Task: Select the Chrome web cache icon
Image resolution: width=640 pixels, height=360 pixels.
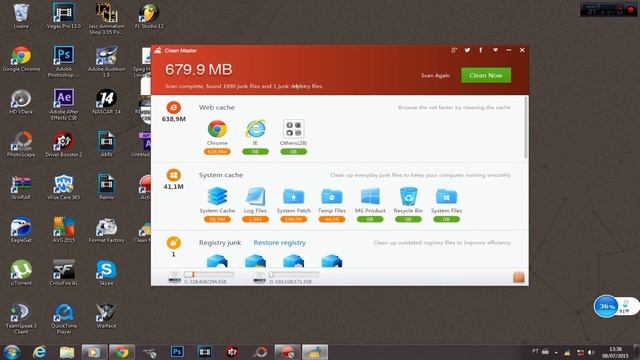Action: (x=217, y=129)
